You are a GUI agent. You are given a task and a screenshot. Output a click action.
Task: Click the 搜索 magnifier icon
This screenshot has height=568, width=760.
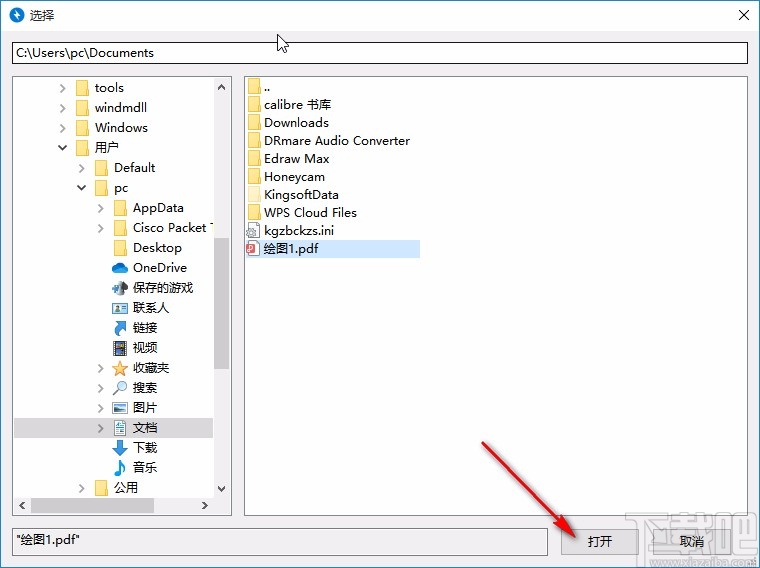pyautogui.click(x=120, y=388)
